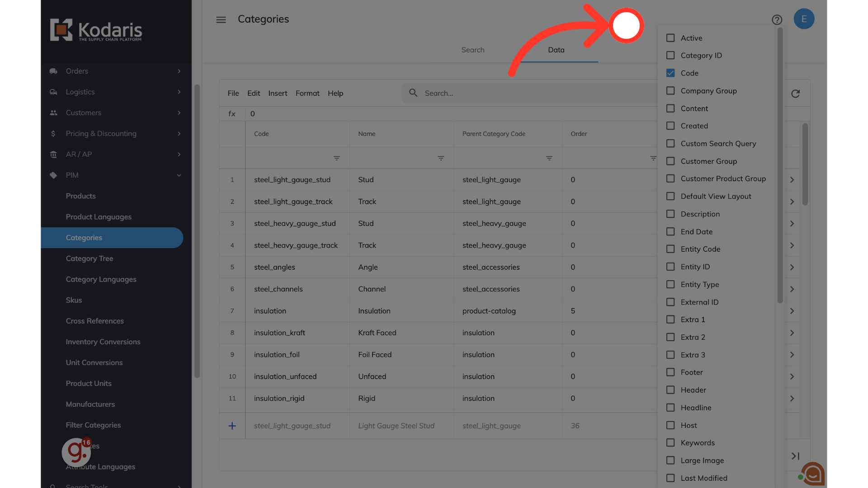Open Category Tree sidebar link
The width and height of the screenshot is (868, 488).
tap(90, 258)
